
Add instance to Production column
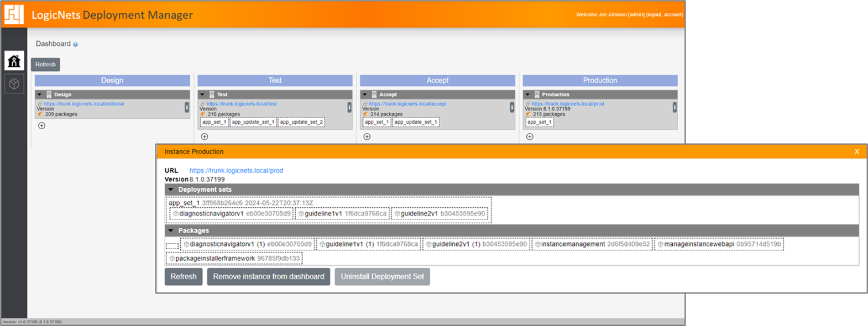530,136
